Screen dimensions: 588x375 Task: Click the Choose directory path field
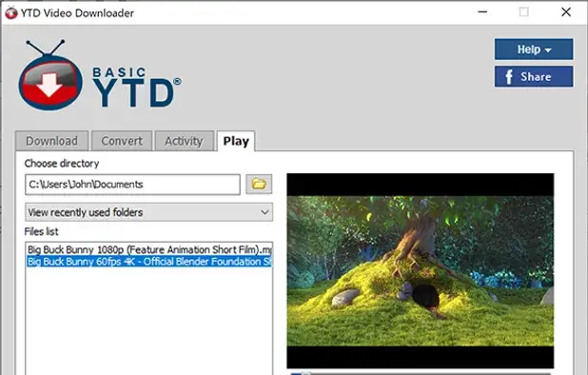point(132,185)
